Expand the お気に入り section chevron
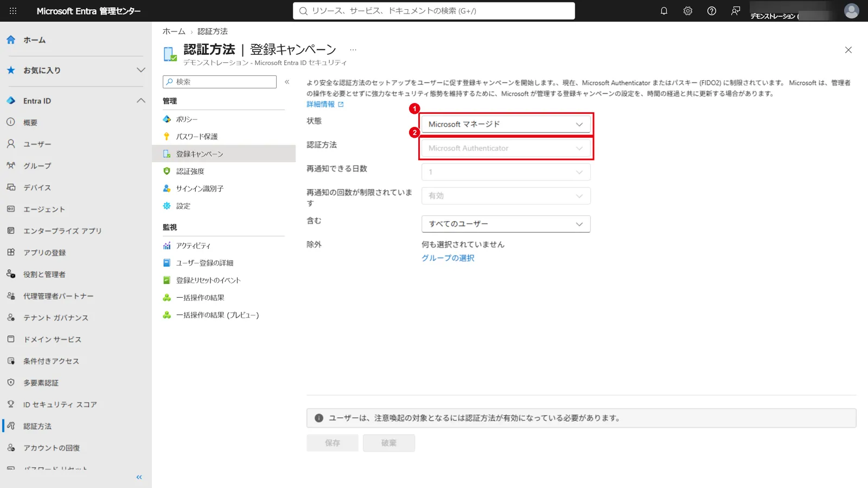 tap(141, 70)
